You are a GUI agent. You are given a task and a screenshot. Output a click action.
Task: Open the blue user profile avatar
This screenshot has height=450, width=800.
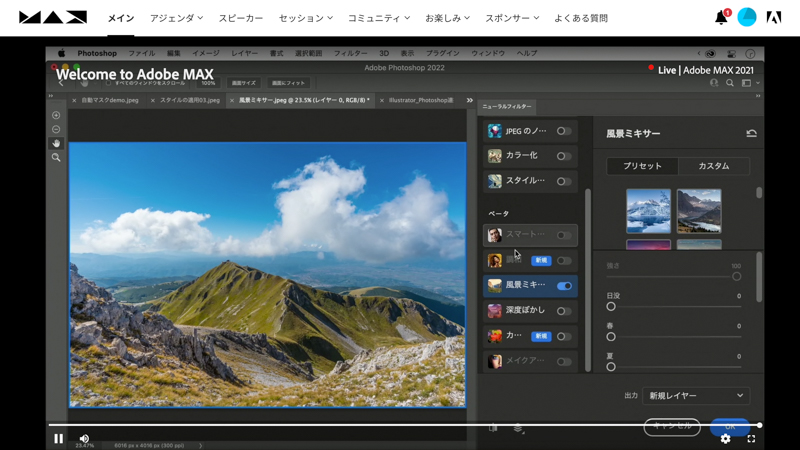pos(747,17)
